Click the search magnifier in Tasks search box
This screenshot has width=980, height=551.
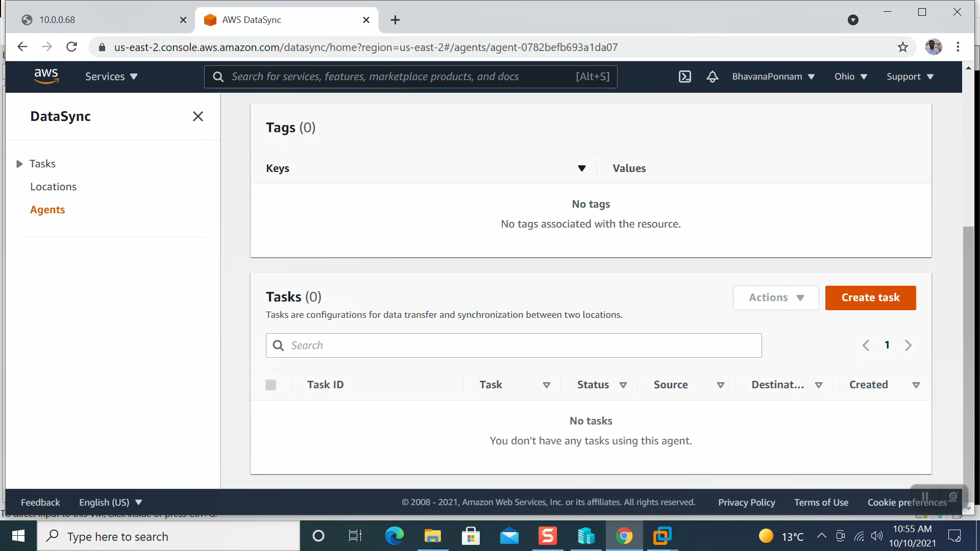pyautogui.click(x=278, y=345)
